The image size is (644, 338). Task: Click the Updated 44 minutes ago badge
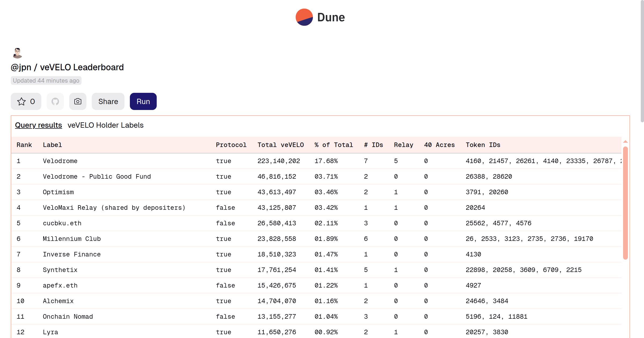click(46, 80)
